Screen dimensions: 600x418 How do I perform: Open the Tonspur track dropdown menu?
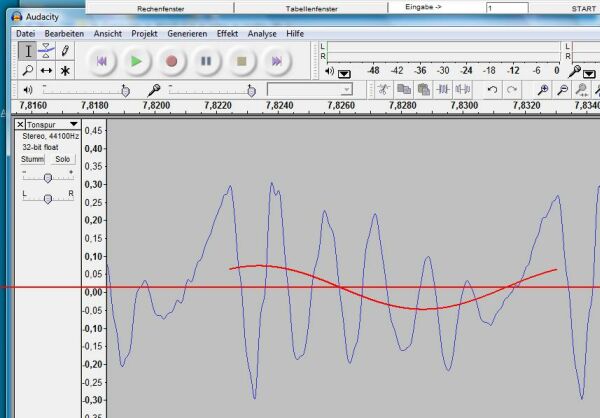tap(73, 124)
